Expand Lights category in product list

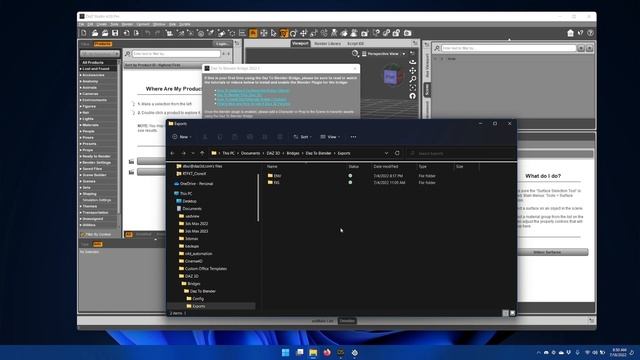[81, 119]
